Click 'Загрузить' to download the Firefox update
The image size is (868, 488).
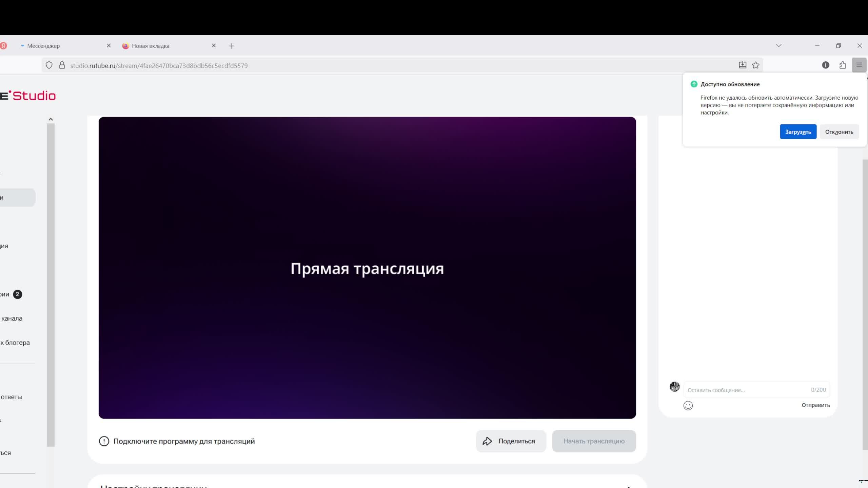click(798, 131)
